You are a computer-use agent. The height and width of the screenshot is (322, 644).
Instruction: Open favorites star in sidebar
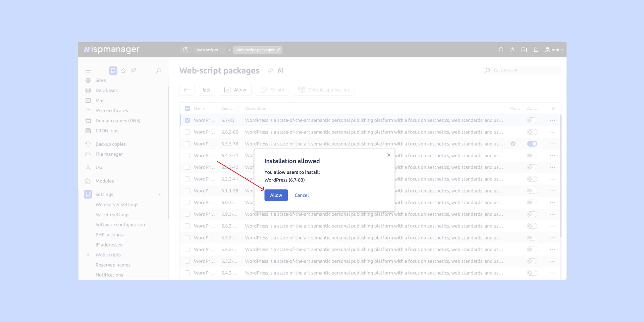coord(123,71)
